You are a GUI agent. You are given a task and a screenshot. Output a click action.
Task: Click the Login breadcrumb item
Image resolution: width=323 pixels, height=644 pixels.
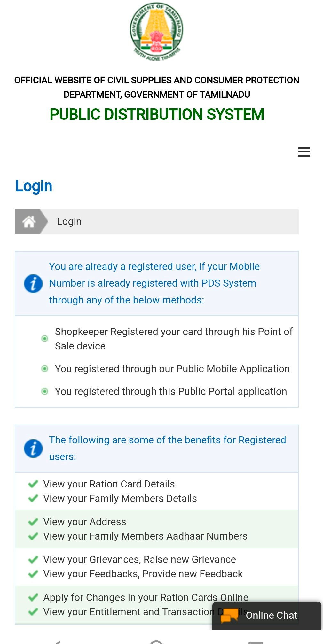pyautogui.click(x=69, y=222)
